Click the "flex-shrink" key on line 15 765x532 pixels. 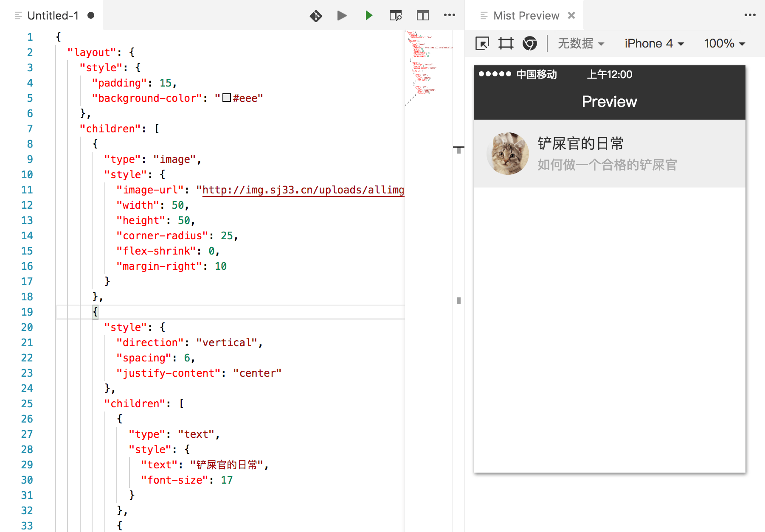click(156, 251)
